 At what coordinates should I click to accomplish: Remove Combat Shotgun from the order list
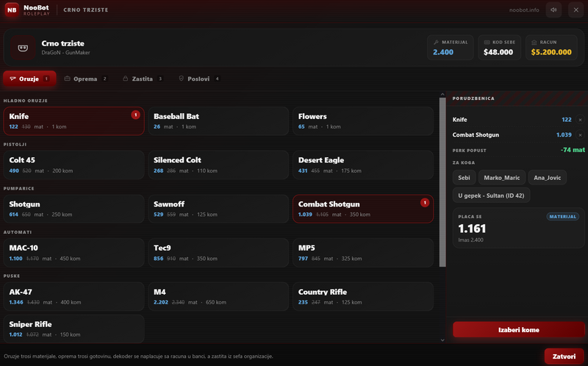580,135
